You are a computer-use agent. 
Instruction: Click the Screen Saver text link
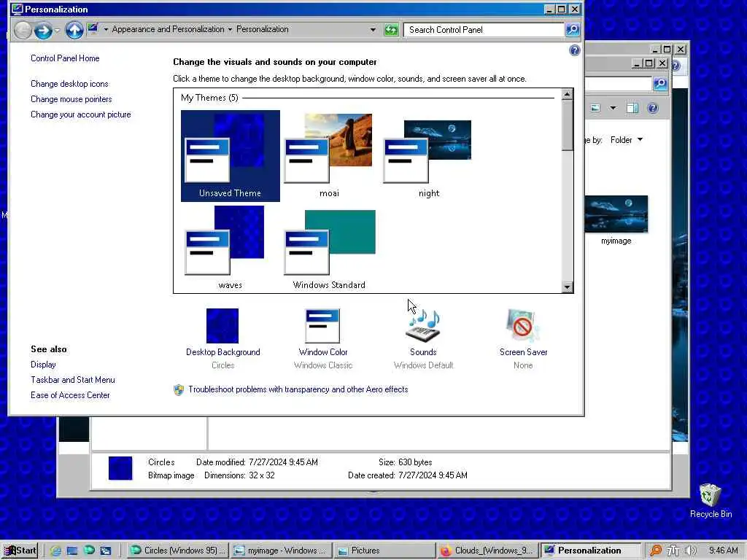(523, 352)
